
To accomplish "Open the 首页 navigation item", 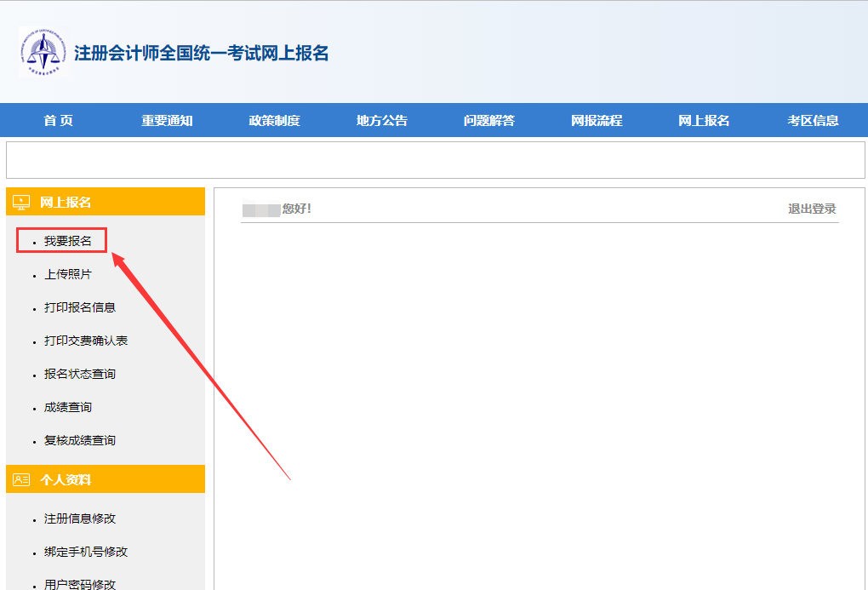I will (x=58, y=120).
